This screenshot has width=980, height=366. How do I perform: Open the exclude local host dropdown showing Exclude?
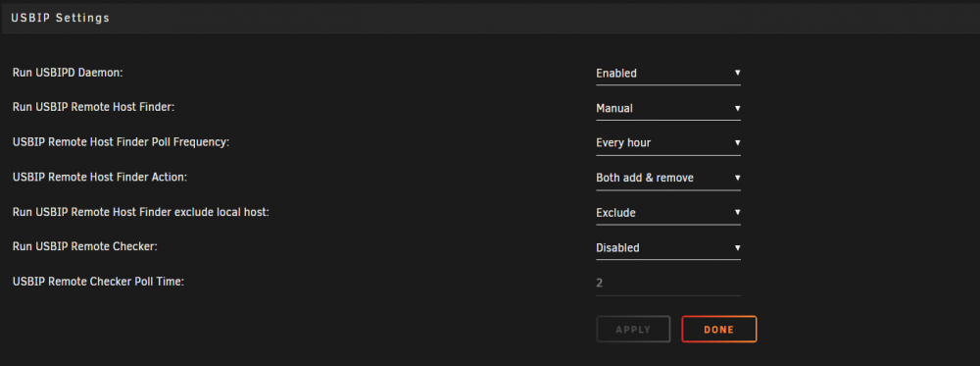point(668,213)
